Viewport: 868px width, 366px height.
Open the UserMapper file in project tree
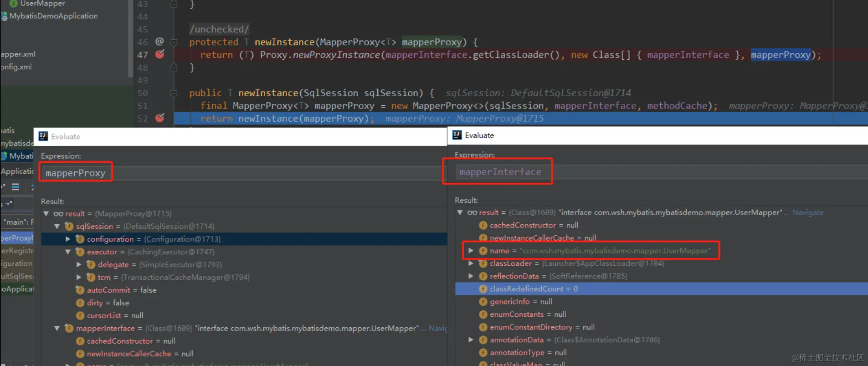[x=38, y=4]
